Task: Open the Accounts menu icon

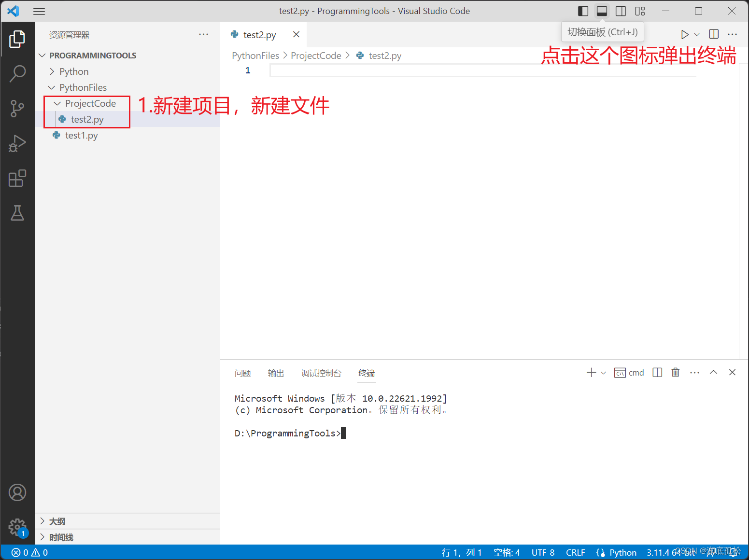Action: coord(17,492)
